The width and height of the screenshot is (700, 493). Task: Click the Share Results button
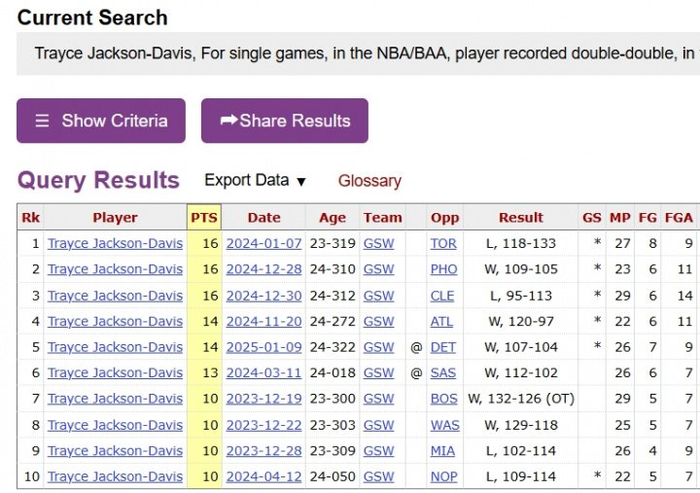[284, 121]
